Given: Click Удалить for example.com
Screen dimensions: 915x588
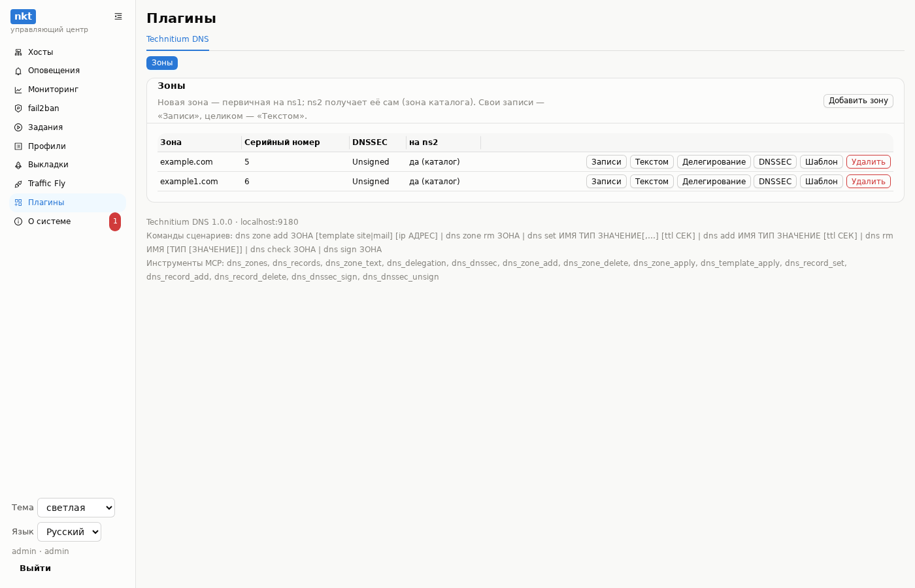Looking at the screenshot, I should point(869,162).
